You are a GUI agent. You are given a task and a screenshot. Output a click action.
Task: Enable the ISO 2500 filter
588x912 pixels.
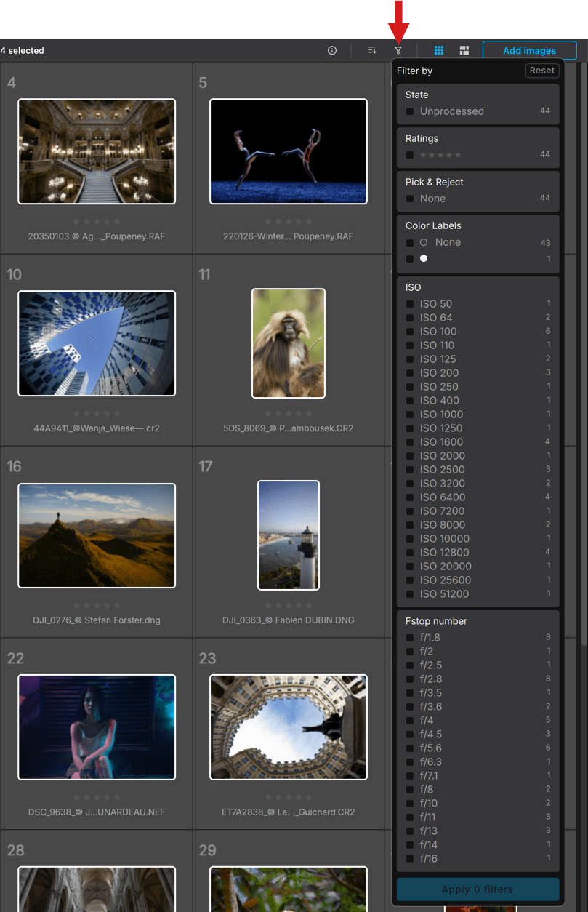(410, 470)
